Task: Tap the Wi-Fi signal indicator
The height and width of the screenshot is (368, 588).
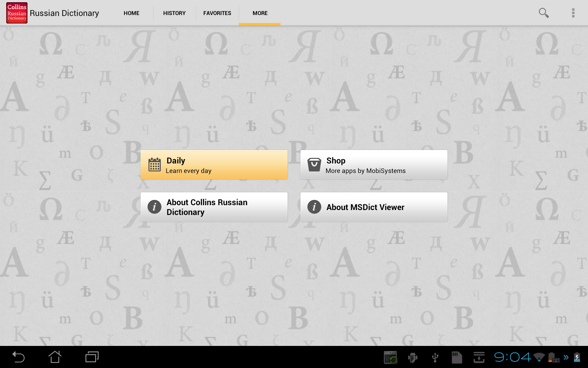Action: [x=540, y=357]
